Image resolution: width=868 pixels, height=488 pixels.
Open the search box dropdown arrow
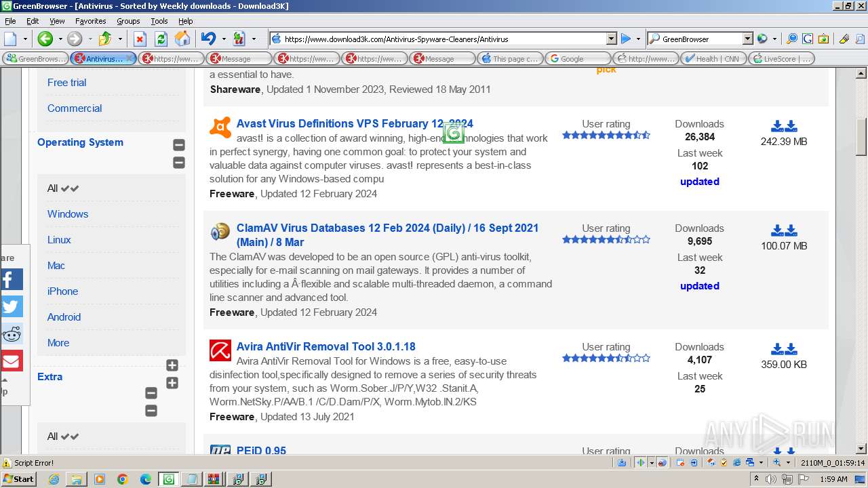tap(747, 39)
